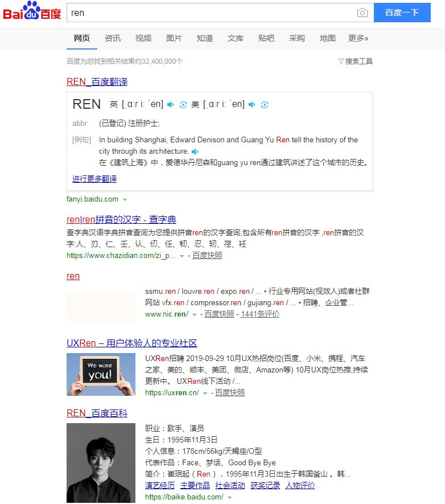Go to the 文库 tab
The height and width of the screenshot is (504, 445).
(x=236, y=38)
